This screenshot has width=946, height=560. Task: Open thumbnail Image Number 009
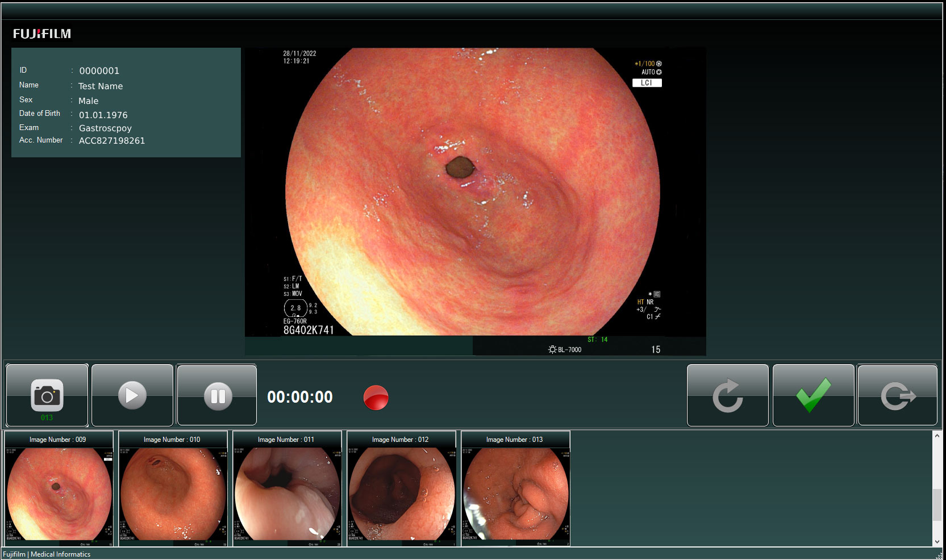tap(59, 493)
